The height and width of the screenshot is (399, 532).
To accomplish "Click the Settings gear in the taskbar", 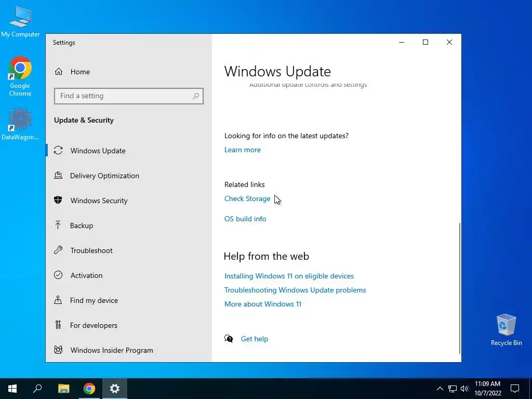I will (x=115, y=389).
